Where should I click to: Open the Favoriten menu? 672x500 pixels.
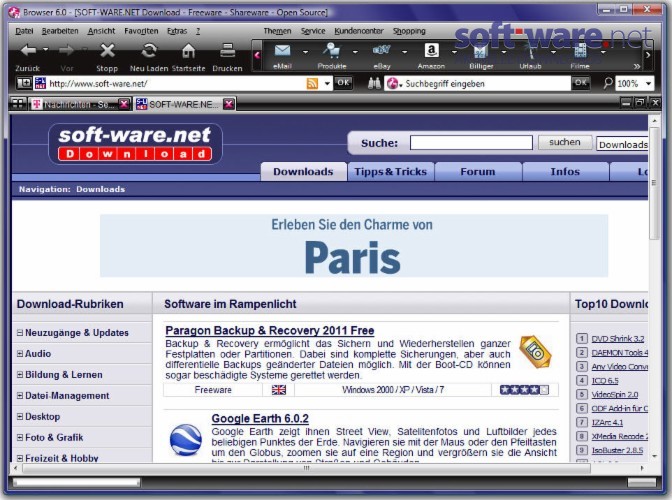click(x=141, y=31)
